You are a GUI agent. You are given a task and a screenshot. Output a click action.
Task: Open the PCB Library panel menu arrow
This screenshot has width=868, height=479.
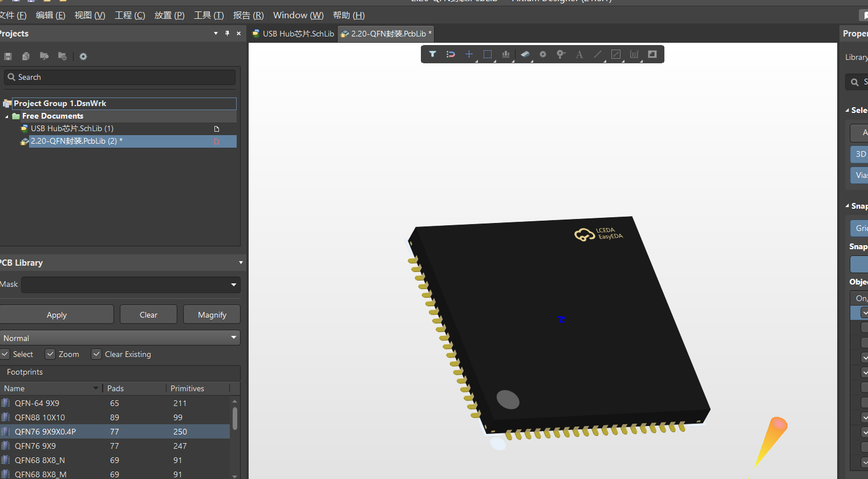click(x=241, y=263)
